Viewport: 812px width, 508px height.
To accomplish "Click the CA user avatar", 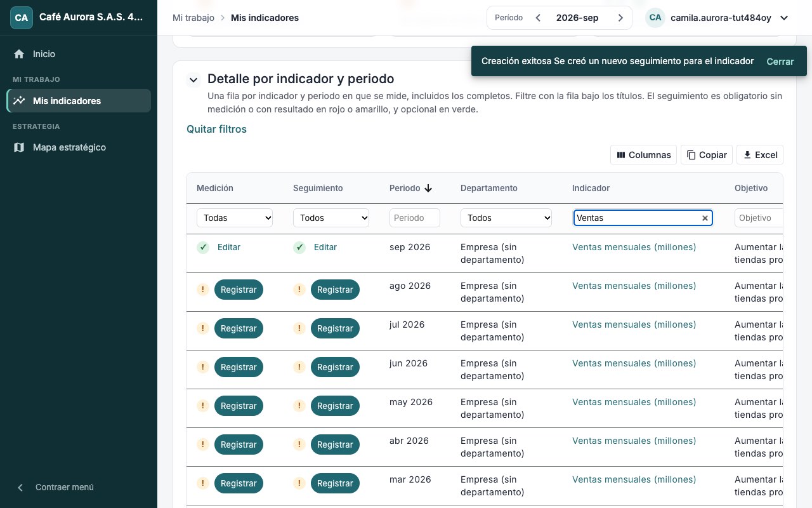I will click(655, 18).
